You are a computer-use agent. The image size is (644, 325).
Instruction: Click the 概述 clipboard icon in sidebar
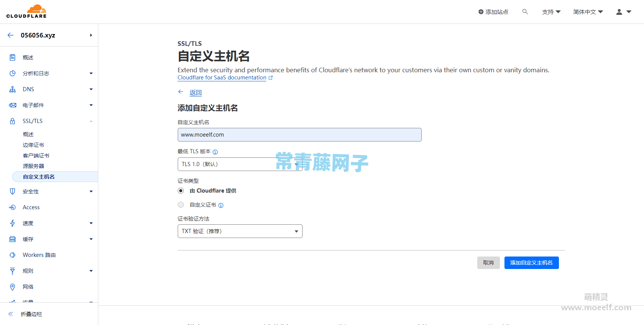(12, 58)
